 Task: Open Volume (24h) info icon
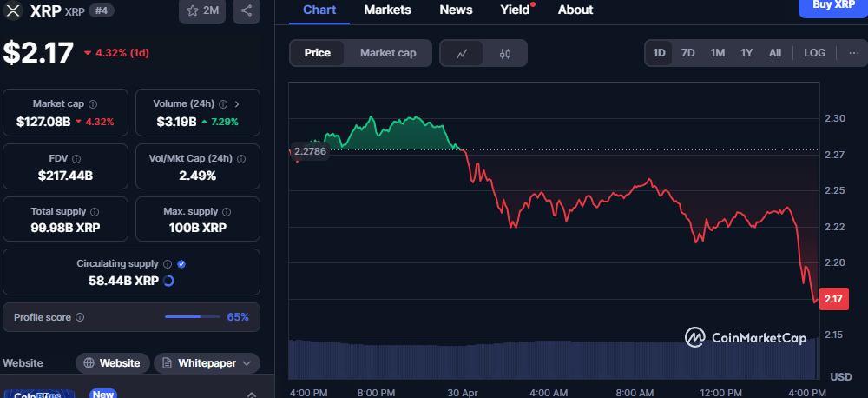223,103
